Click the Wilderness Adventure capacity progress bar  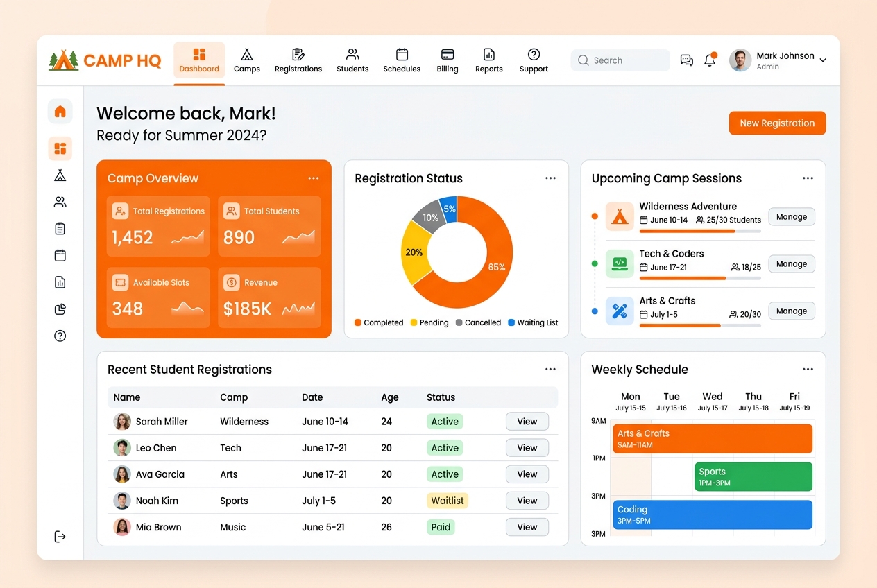click(700, 231)
